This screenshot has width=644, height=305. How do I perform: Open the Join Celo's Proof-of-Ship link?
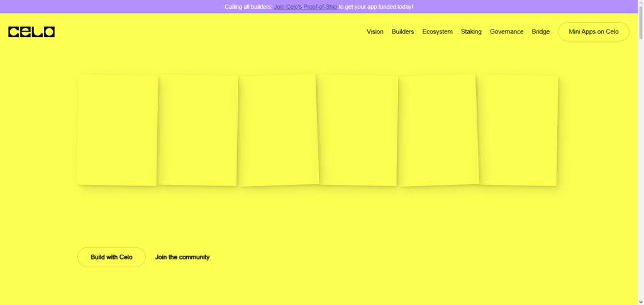[x=306, y=6]
